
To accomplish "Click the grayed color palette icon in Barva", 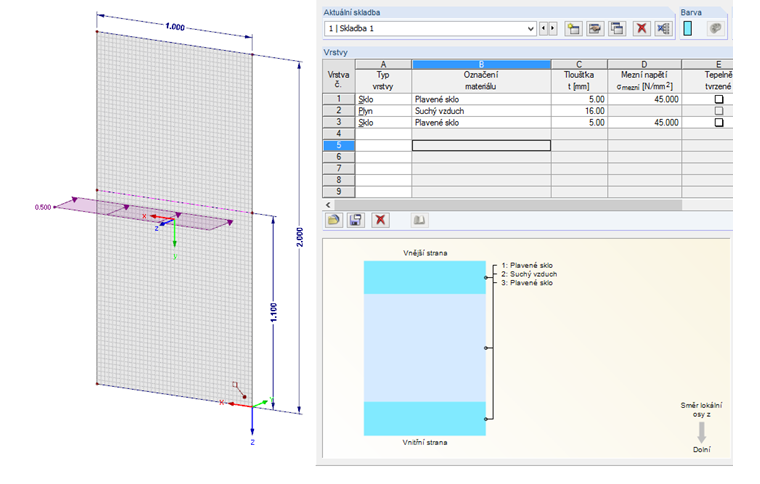I will point(715,29).
